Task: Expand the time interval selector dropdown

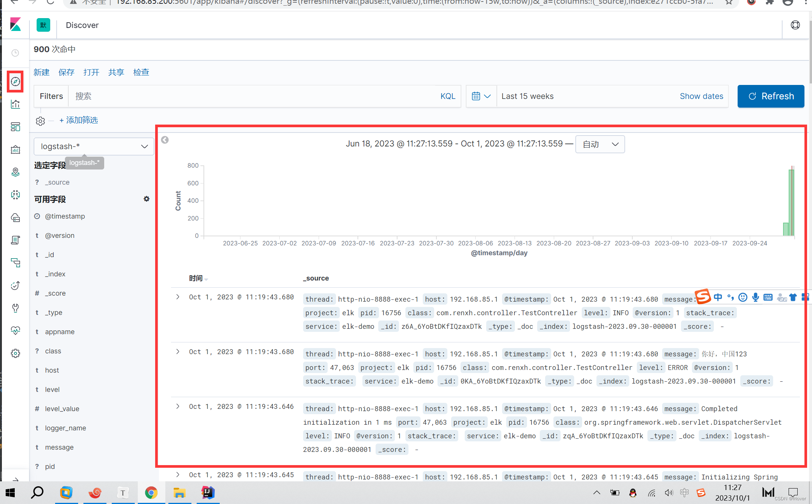Action: click(x=601, y=144)
